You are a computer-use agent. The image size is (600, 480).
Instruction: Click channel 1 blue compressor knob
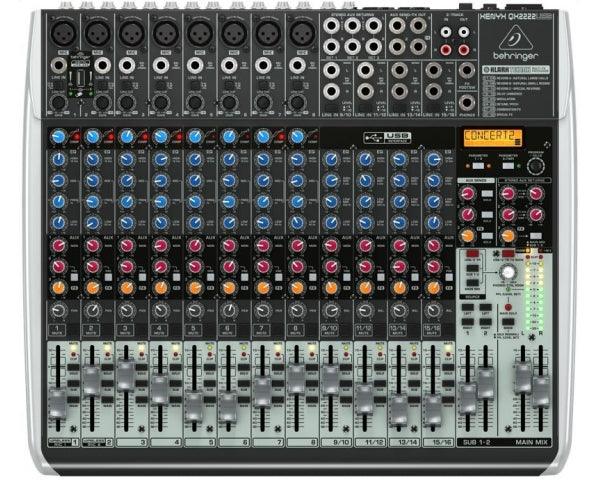59,137
